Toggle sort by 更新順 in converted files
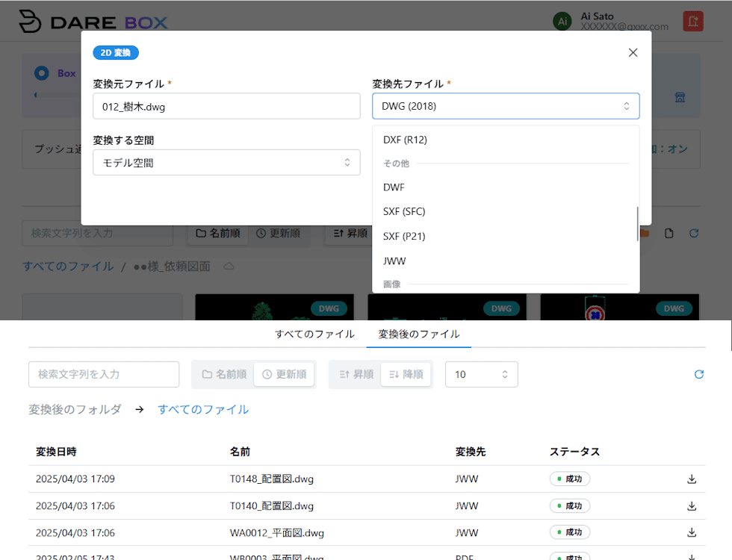Screen dimensions: 732x560 (x=284, y=374)
